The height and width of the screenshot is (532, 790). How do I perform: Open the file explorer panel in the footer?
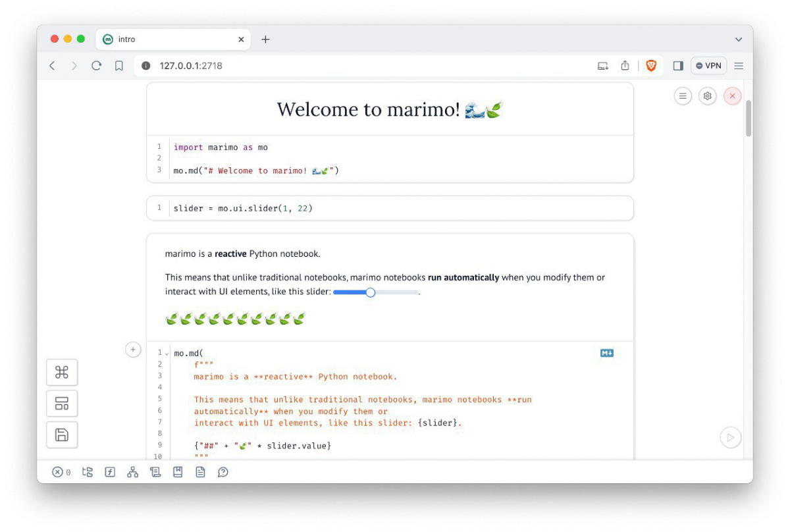88,471
